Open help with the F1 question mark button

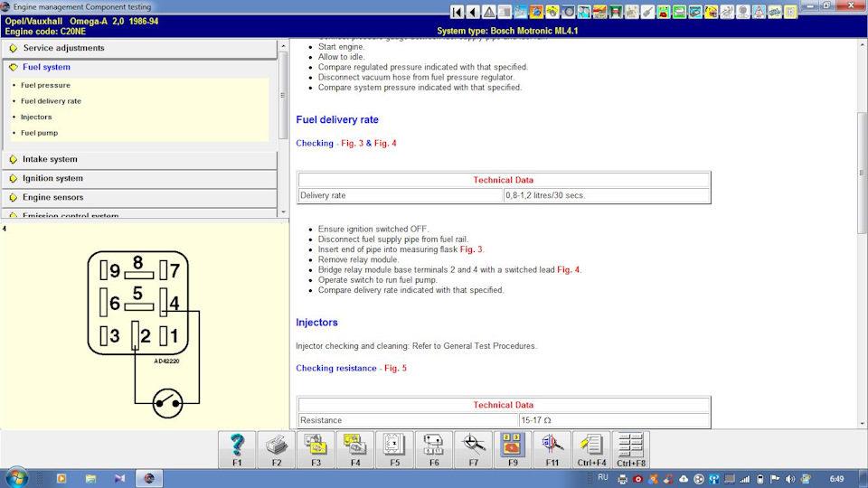pos(237,449)
